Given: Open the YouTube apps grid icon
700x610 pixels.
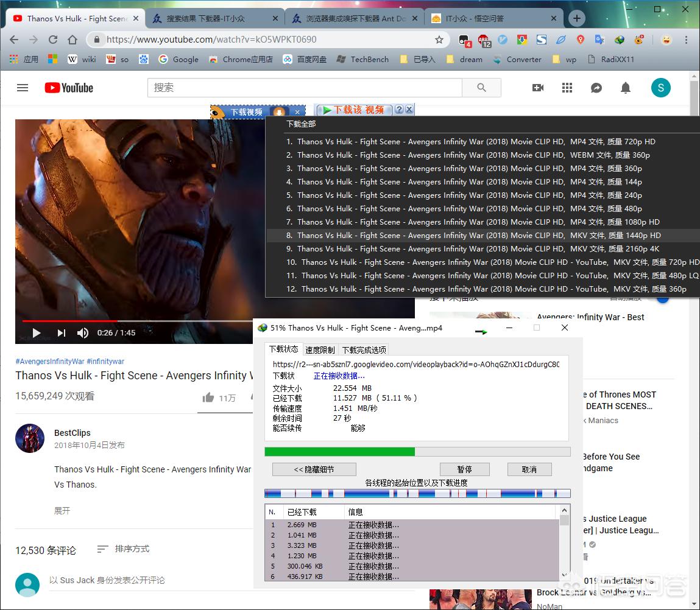Looking at the screenshot, I should [x=567, y=88].
